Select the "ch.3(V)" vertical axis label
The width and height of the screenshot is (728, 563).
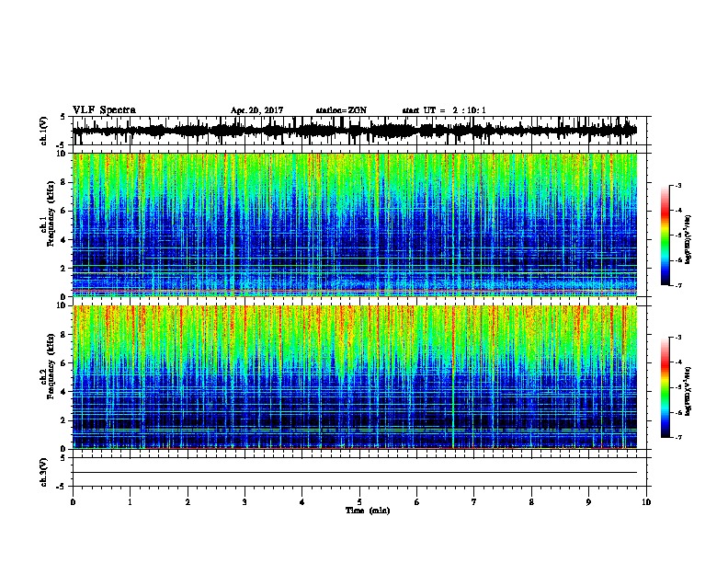(x=44, y=472)
